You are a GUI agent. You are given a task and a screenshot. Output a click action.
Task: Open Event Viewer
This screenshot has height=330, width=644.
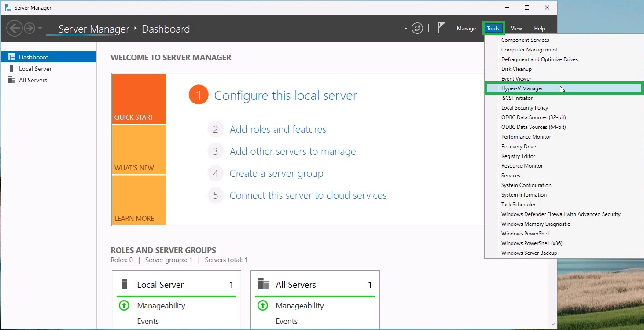click(x=564, y=79)
